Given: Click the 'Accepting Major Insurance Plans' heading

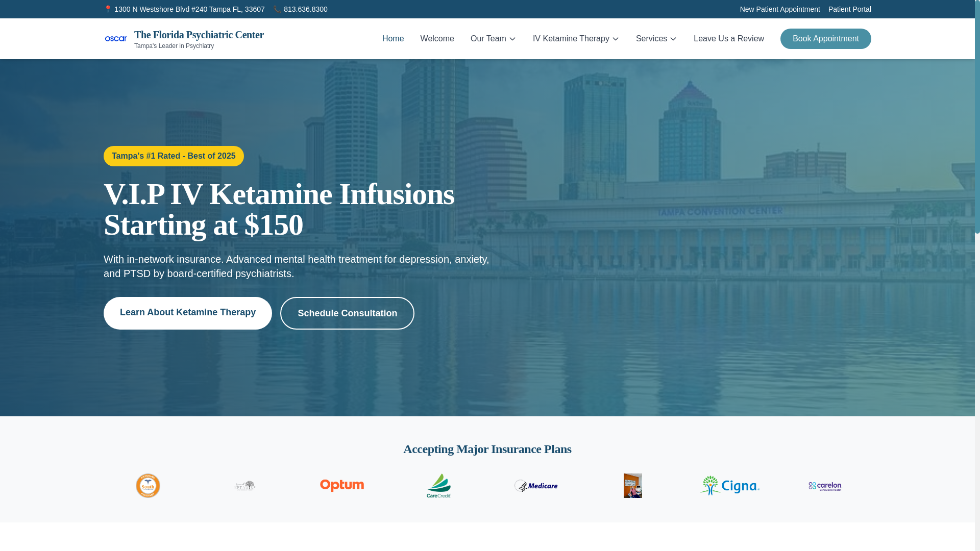Looking at the screenshot, I should pos(487,449).
